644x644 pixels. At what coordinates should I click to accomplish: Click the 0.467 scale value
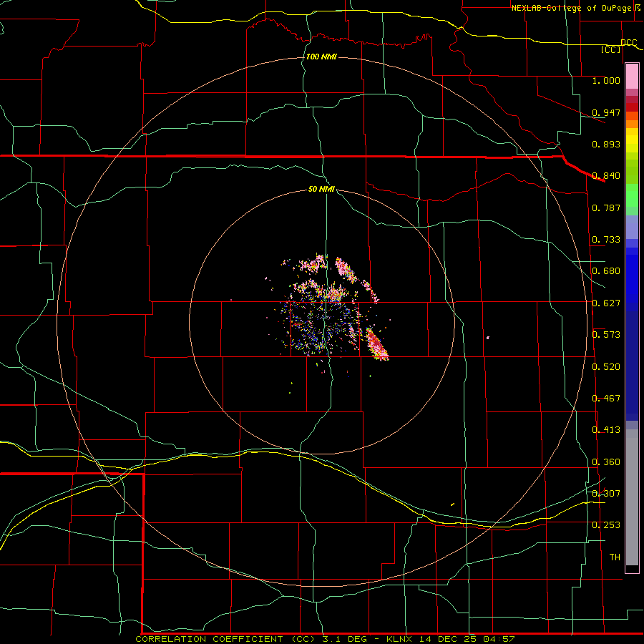(606, 399)
